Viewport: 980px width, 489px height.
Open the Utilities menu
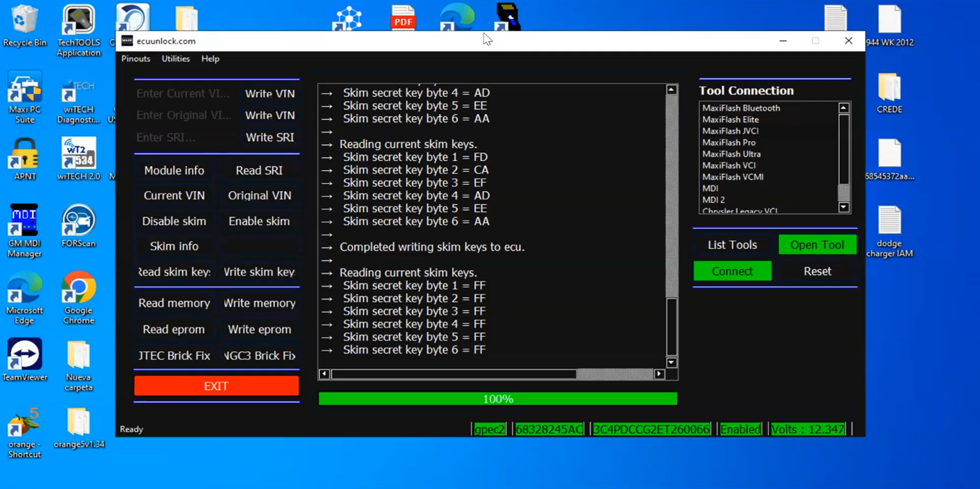[x=175, y=59]
